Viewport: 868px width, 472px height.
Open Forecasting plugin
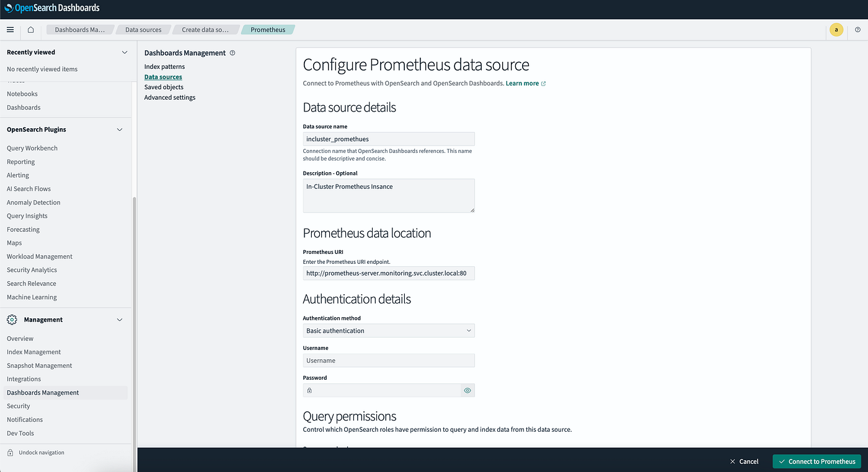[x=23, y=230]
